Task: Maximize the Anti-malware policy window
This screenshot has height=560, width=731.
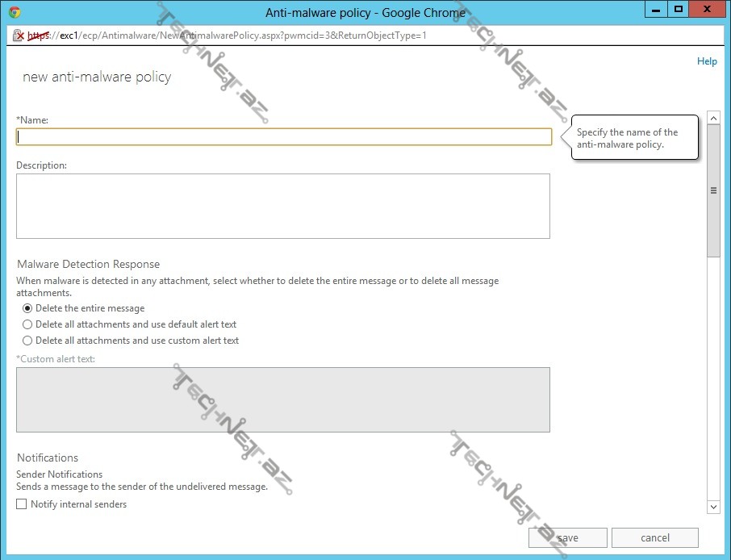Action: pyautogui.click(x=679, y=9)
